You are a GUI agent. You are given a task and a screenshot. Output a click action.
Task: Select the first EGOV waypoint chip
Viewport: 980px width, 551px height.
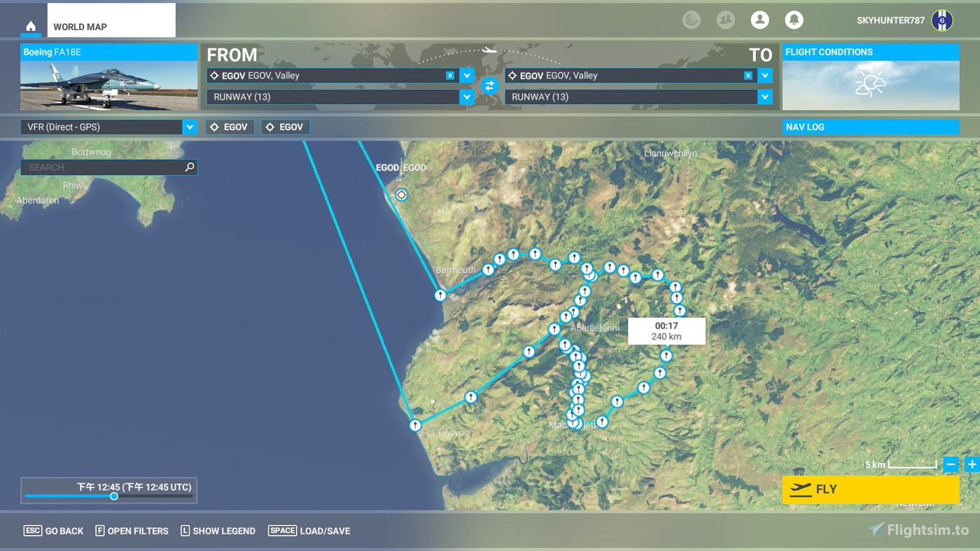230,127
